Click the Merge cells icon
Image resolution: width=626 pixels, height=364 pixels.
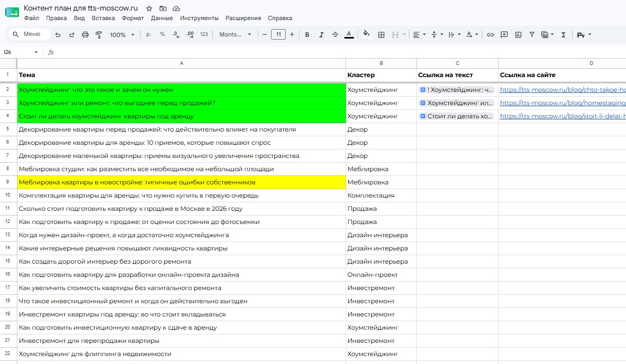[x=395, y=35]
